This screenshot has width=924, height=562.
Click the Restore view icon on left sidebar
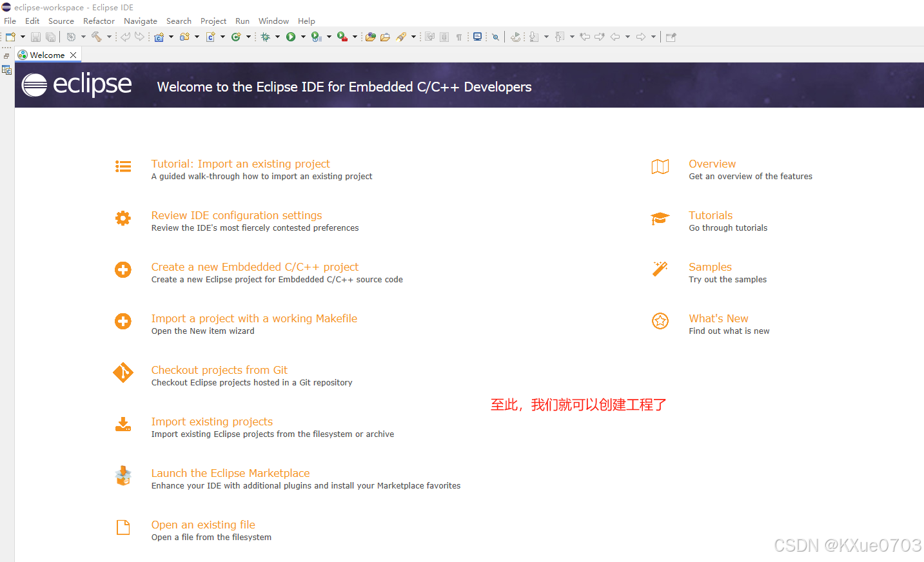6,56
